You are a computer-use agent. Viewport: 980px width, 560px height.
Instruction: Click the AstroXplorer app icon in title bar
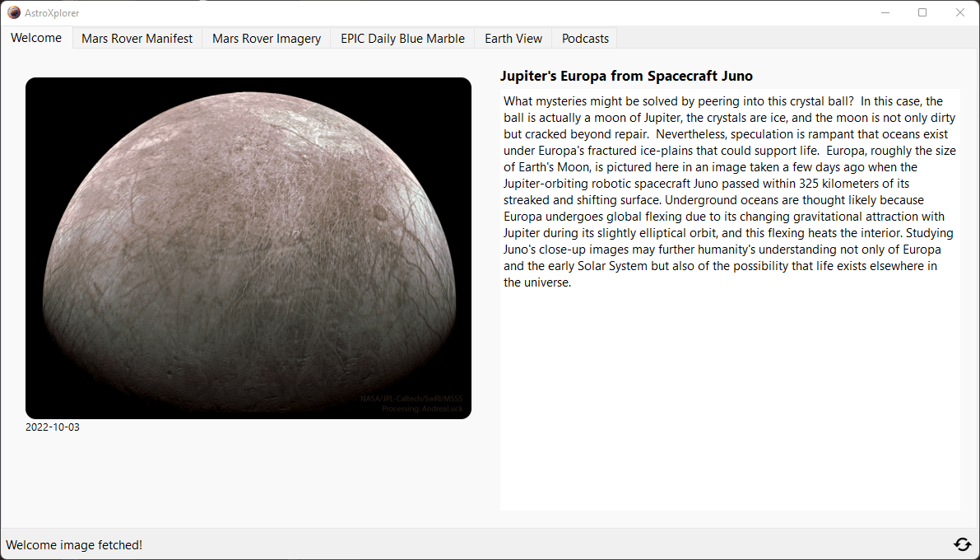point(14,12)
